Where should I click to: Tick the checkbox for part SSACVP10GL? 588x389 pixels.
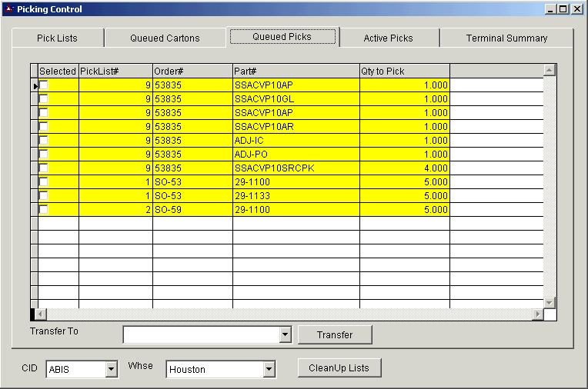pyautogui.click(x=44, y=99)
